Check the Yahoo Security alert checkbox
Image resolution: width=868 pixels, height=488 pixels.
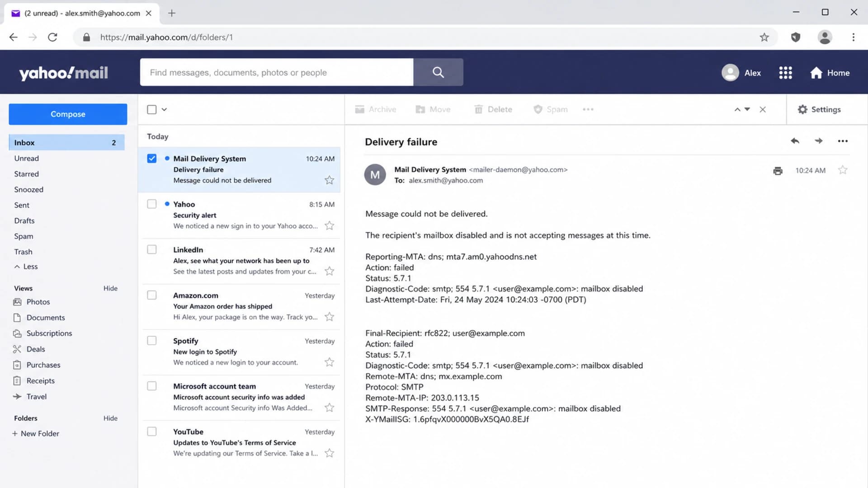pyautogui.click(x=152, y=204)
